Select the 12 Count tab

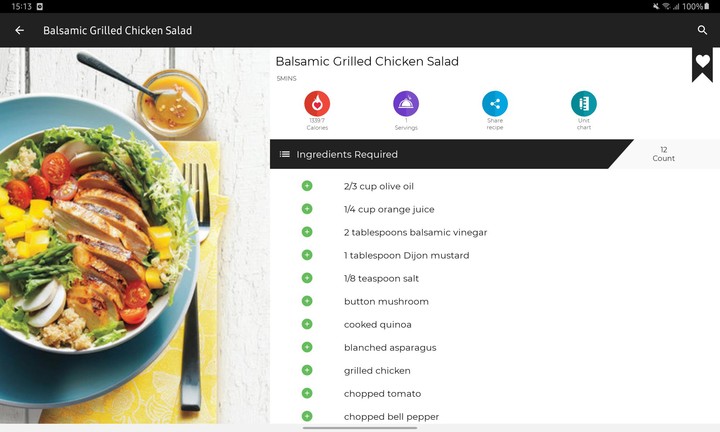(x=664, y=154)
